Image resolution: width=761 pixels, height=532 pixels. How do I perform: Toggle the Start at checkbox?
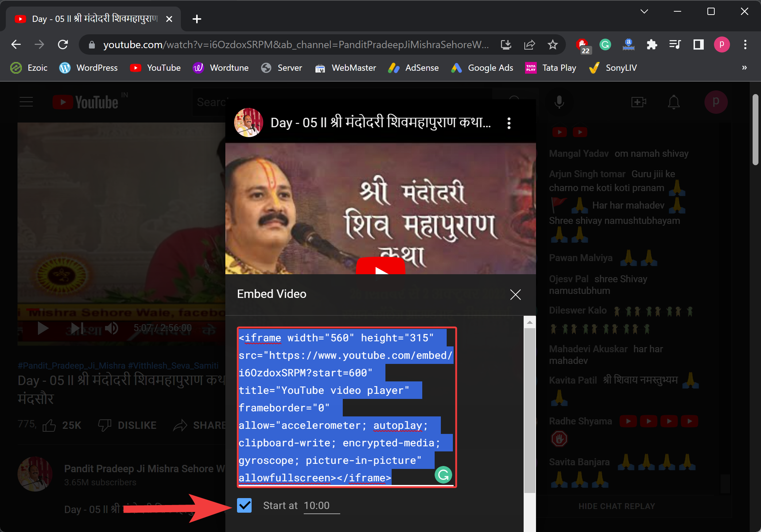tap(244, 505)
